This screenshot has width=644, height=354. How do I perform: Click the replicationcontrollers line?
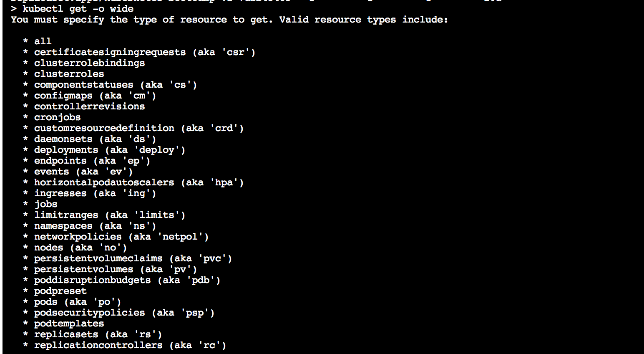(125, 345)
